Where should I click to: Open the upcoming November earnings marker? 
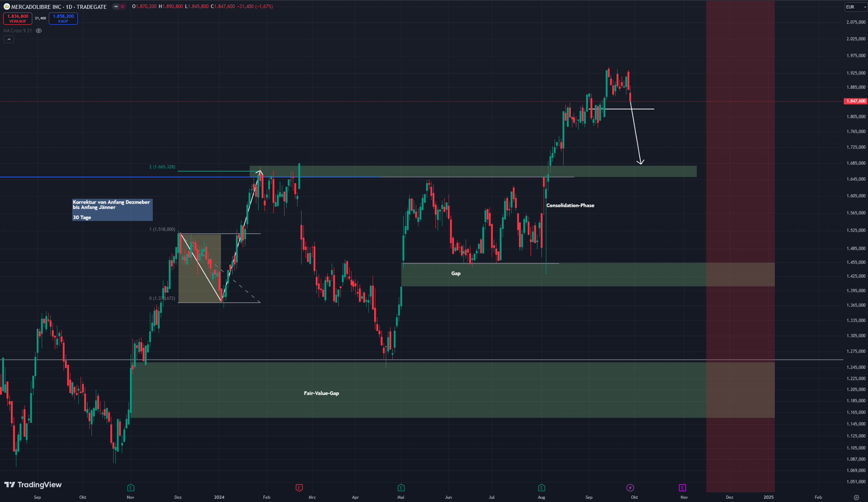tap(682, 487)
